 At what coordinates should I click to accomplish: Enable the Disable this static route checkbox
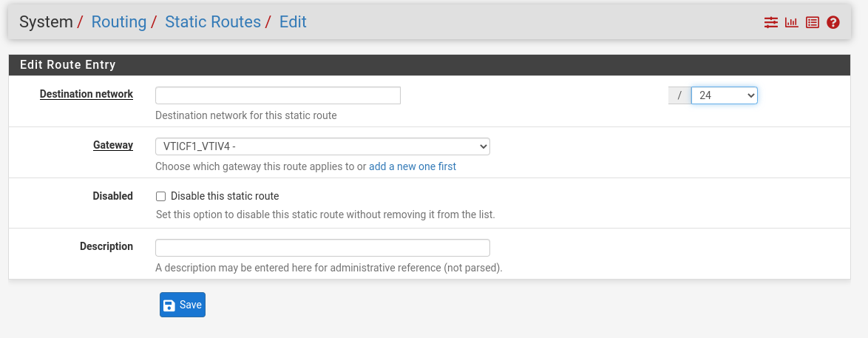coord(160,197)
